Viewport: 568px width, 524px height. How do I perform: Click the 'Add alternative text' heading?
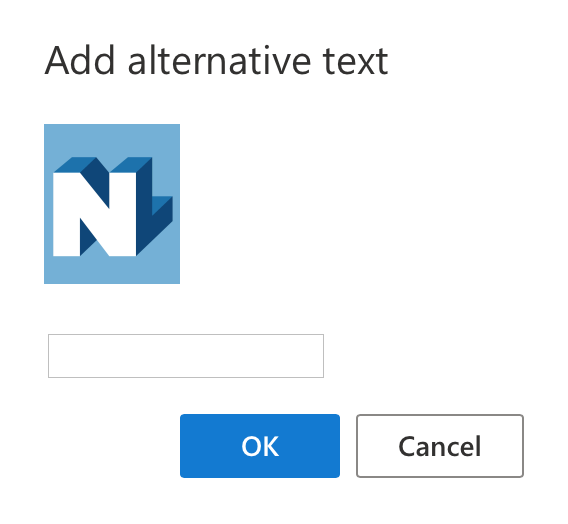[216, 61]
